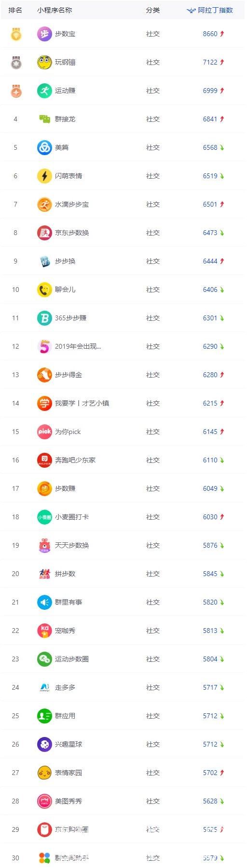Click index value 8660 for 步数宝

(210, 34)
